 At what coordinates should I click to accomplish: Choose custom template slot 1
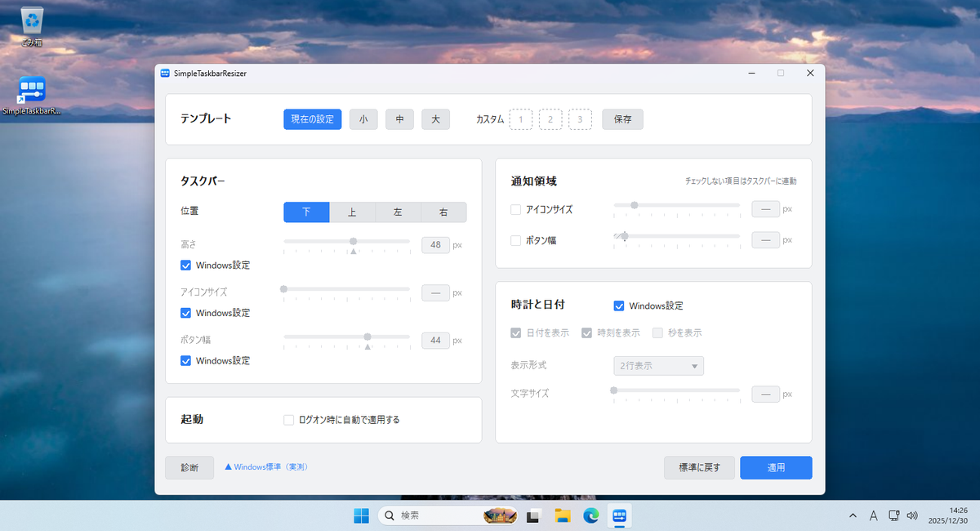point(521,119)
